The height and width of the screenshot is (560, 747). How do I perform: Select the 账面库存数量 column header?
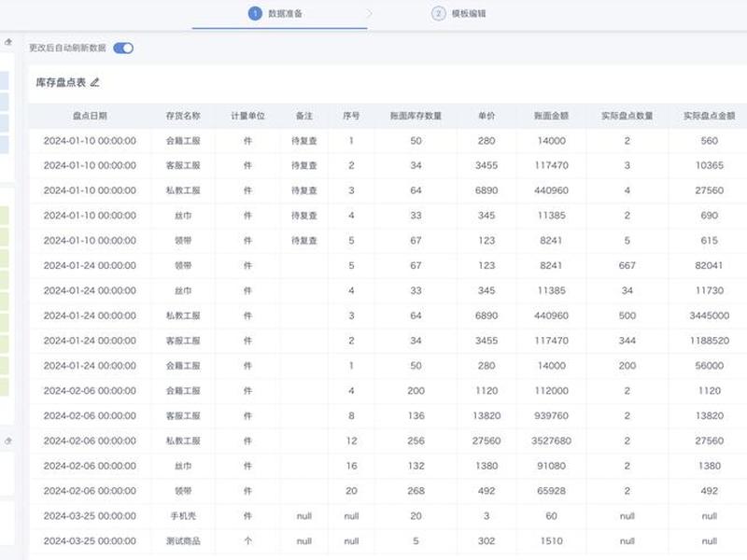pos(416,116)
